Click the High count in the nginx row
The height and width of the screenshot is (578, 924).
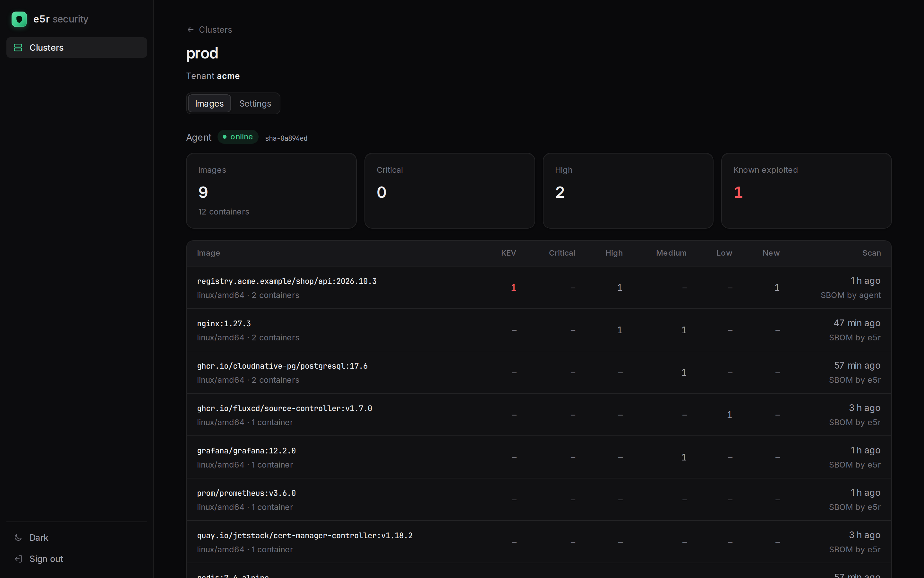[x=620, y=330]
